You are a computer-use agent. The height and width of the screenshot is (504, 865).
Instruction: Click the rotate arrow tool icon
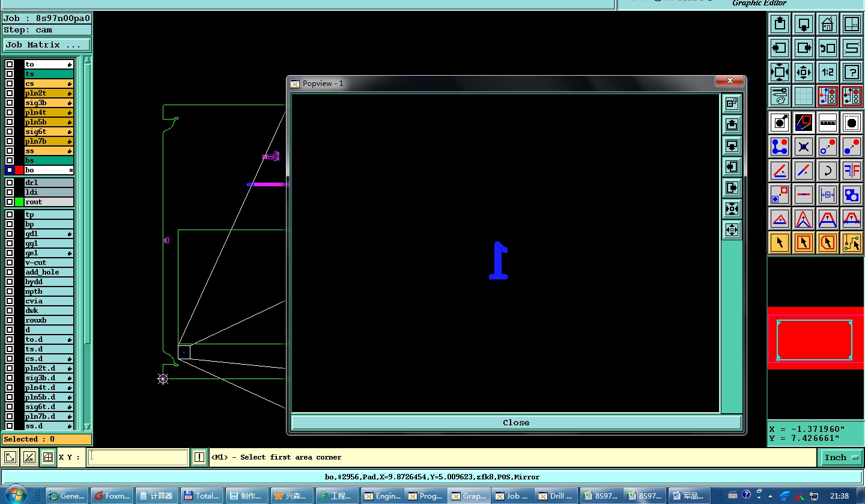828,171
